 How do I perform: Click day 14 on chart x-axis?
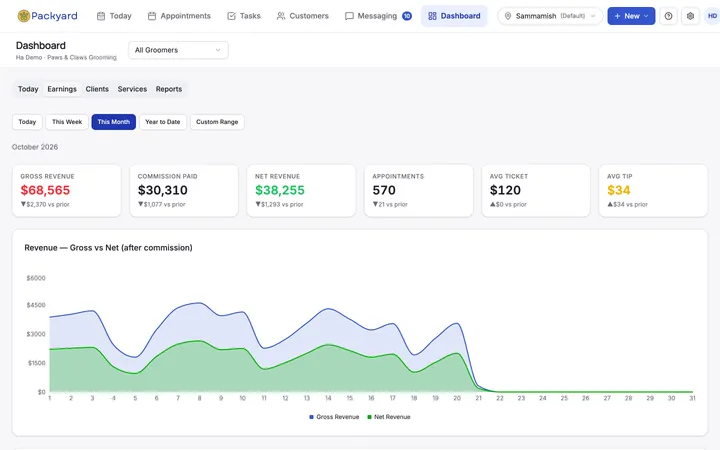coord(328,398)
